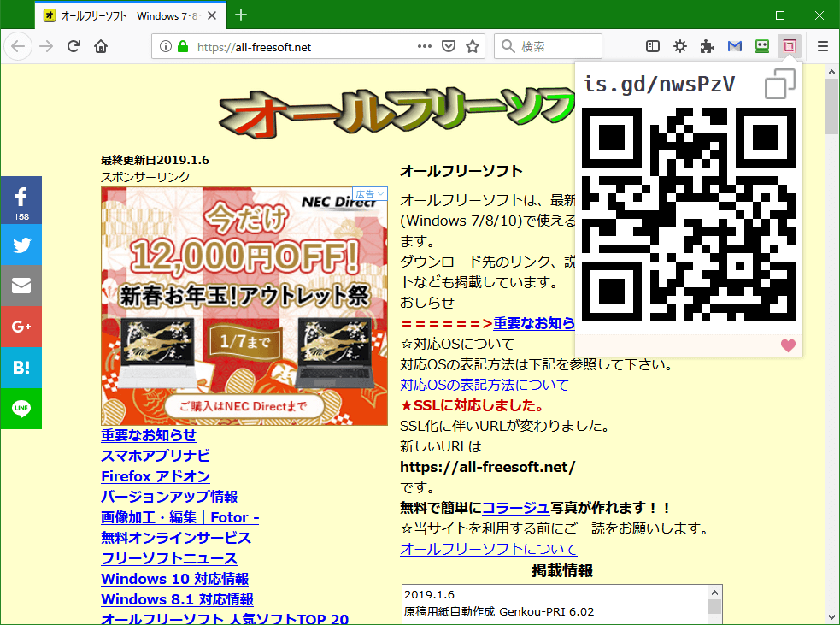Select the 掲載情報 heading text
The image size is (840, 625).
pyautogui.click(x=562, y=570)
